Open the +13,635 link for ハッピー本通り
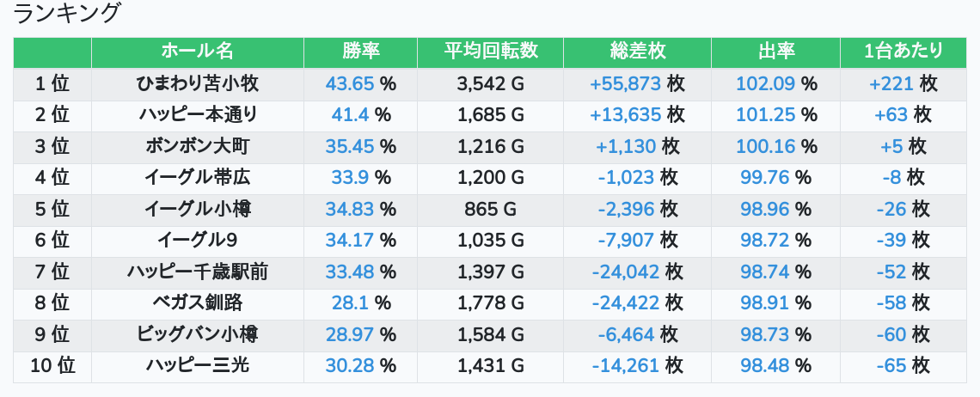The width and height of the screenshot is (980, 397). tap(625, 115)
